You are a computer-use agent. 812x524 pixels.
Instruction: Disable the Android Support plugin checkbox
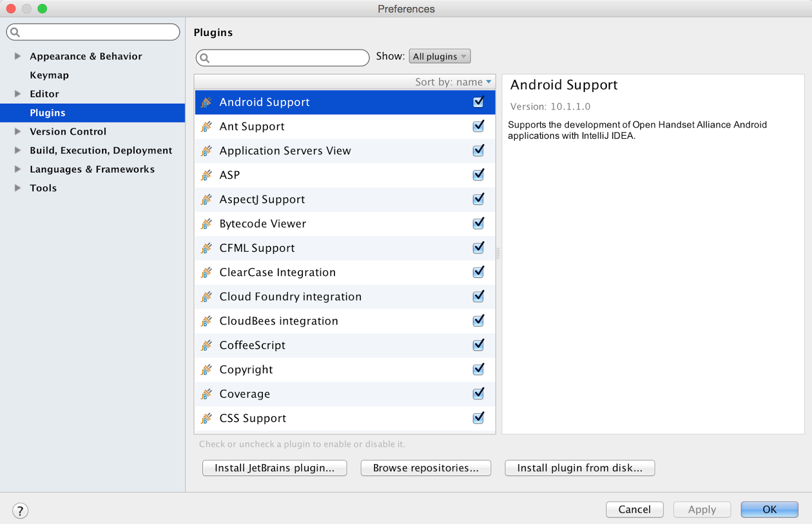pos(478,102)
